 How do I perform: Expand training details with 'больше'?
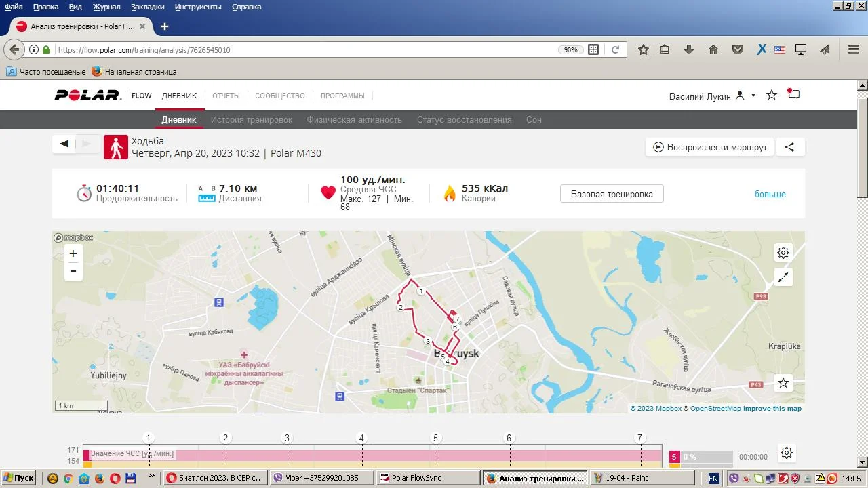(x=770, y=195)
